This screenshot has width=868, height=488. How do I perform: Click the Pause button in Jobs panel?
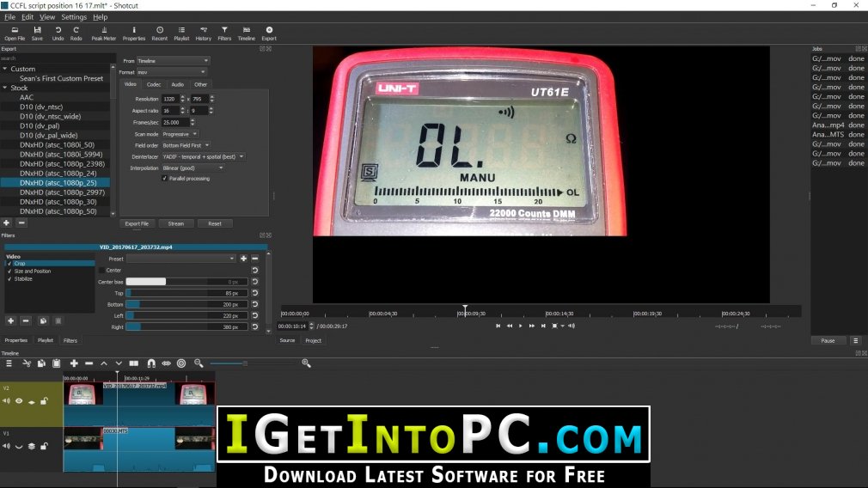pyautogui.click(x=828, y=341)
